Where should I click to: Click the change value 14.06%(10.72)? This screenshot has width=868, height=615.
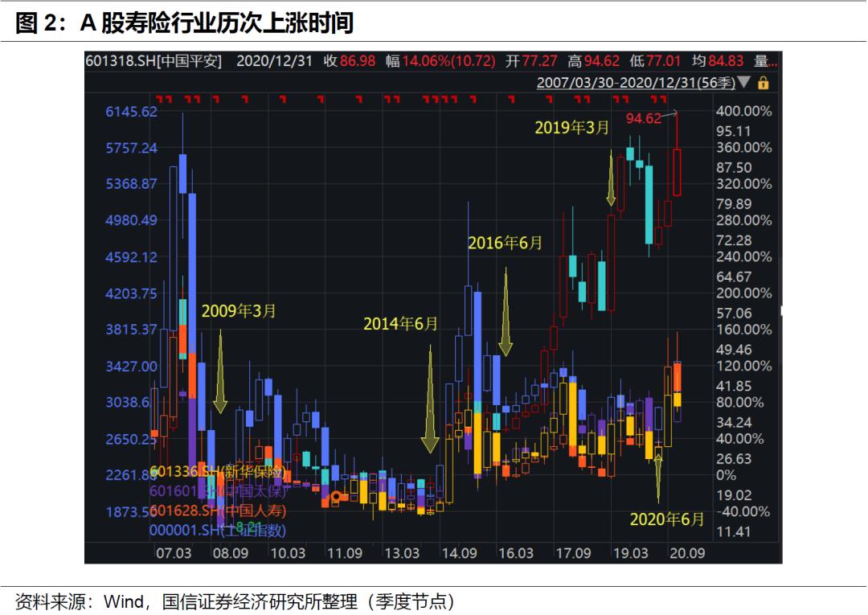(x=448, y=61)
